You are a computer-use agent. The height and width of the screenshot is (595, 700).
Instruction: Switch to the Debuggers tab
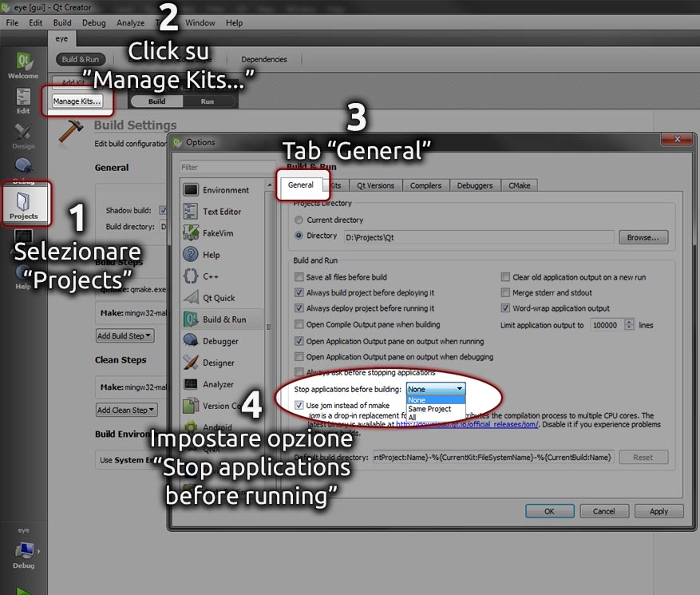tap(475, 185)
